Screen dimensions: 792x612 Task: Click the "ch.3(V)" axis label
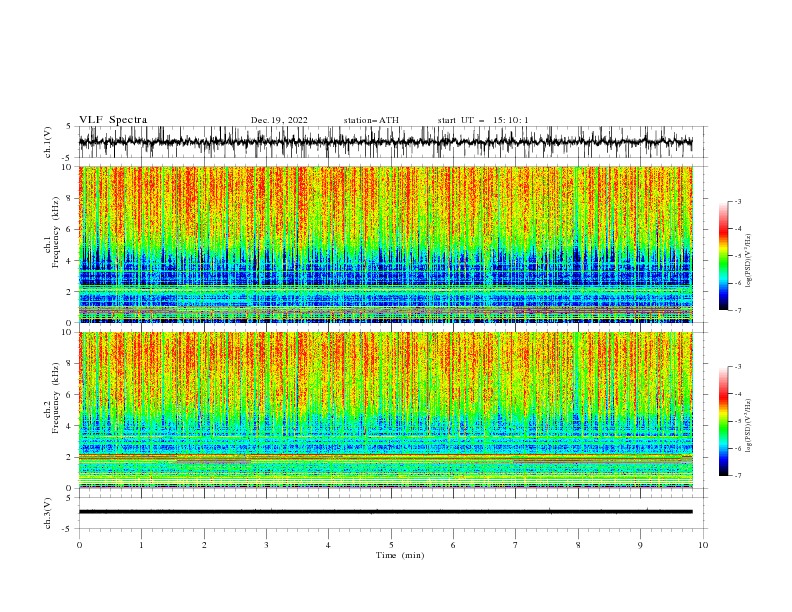coord(48,513)
